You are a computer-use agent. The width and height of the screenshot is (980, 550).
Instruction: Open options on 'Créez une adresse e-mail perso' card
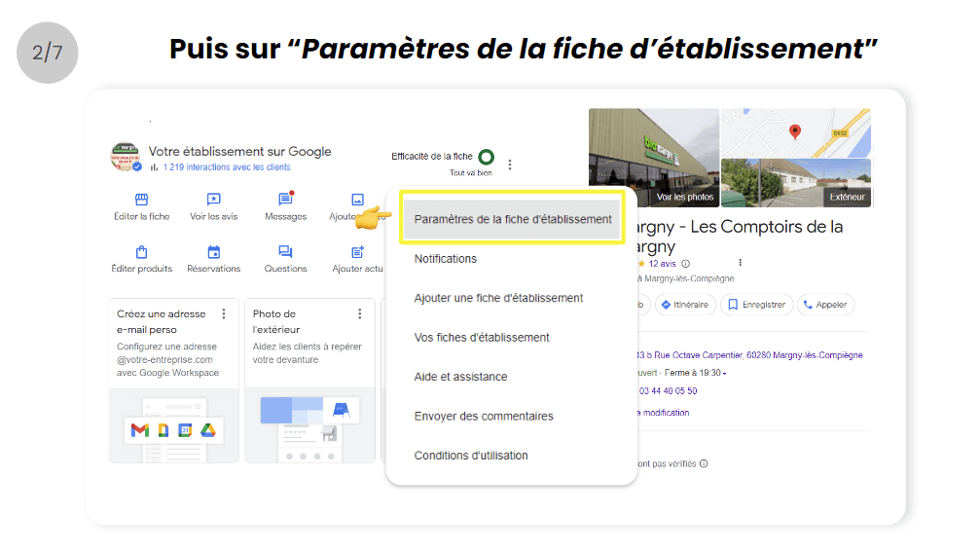tap(224, 313)
